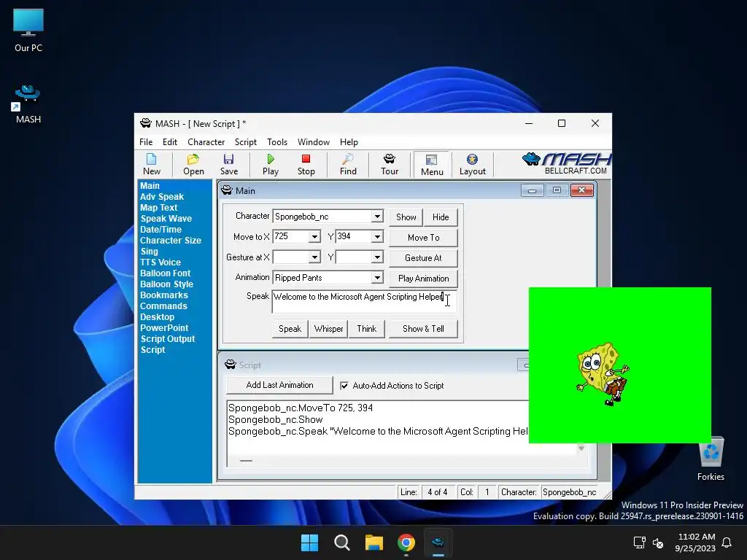This screenshot has width=747, height=560.
Task: Open TTS Voice in the sidebar
Action: [160, 262]
